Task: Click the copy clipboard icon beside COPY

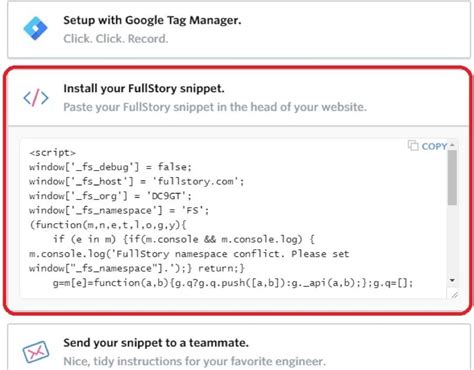Action: click(413, 146)
